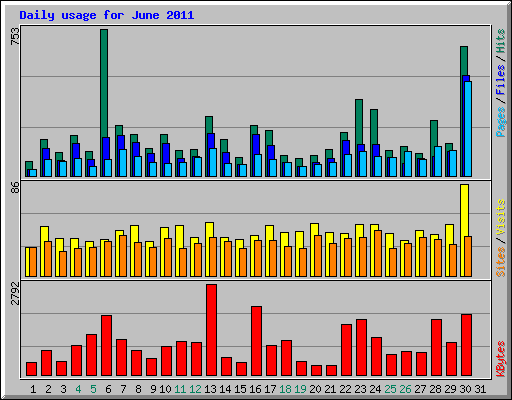Click day label 21 on the x-axis
Image resolution: width=512 pixels, height=400 pixels.
330,389
